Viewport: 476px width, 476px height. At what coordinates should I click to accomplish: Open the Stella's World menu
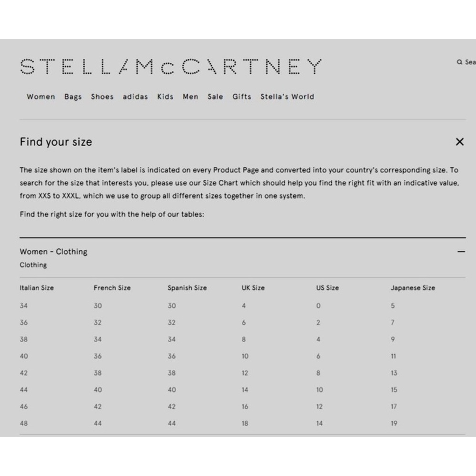pos(287,97)
